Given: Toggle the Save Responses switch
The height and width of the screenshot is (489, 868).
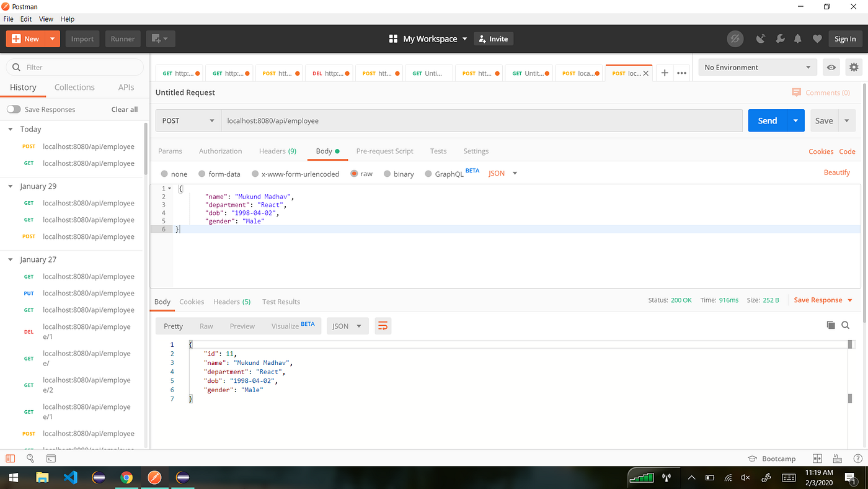Looking at the screenshot, I should point(14,109).
